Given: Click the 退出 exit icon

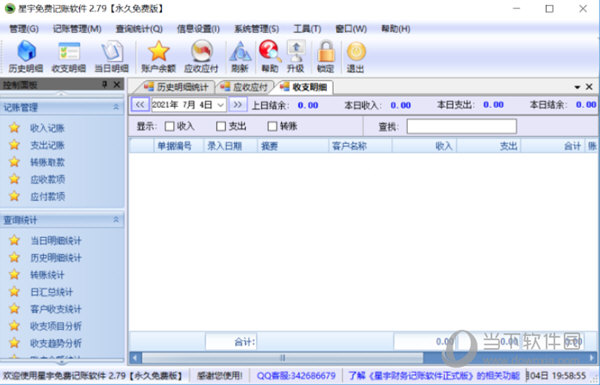Looking at the screenshot, I should 355,56.
